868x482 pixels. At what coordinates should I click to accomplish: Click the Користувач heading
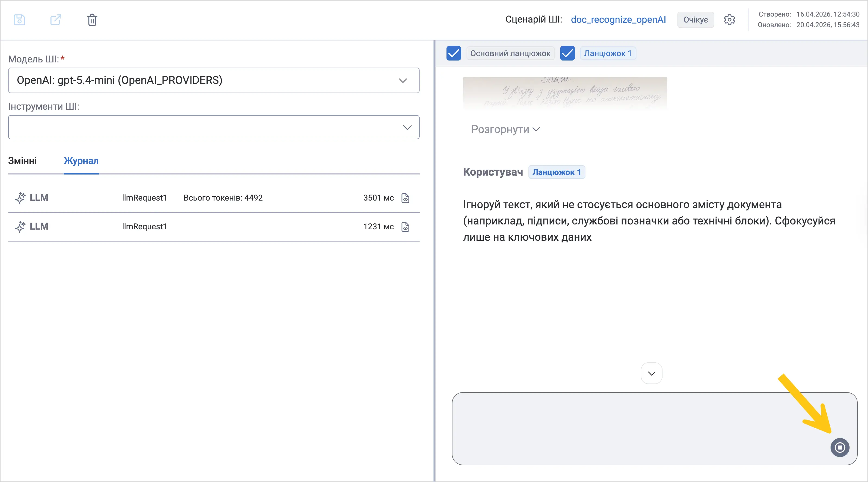pyautogui.click(x=493, y=172)
